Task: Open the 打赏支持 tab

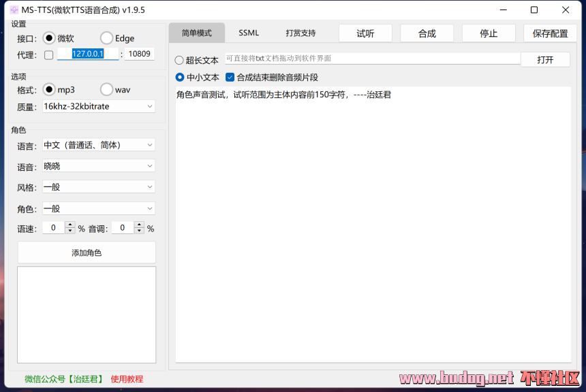Action: click(301, 33)
